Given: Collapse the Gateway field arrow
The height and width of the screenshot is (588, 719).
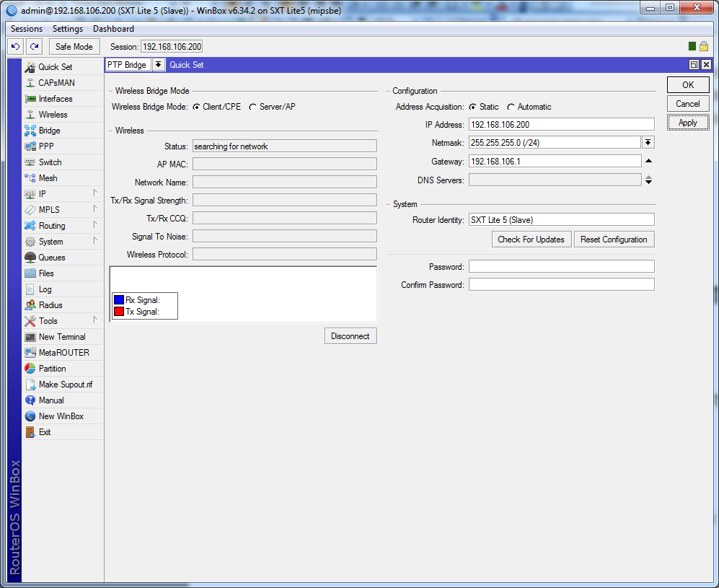Looking at the screenshot, I should [648, 162].
